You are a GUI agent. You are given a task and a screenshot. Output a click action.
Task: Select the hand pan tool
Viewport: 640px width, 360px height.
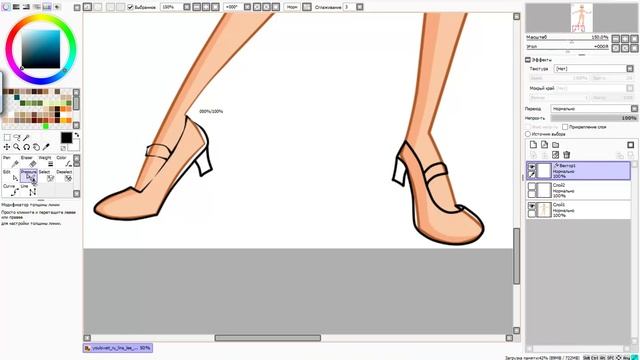pos(36,147)
